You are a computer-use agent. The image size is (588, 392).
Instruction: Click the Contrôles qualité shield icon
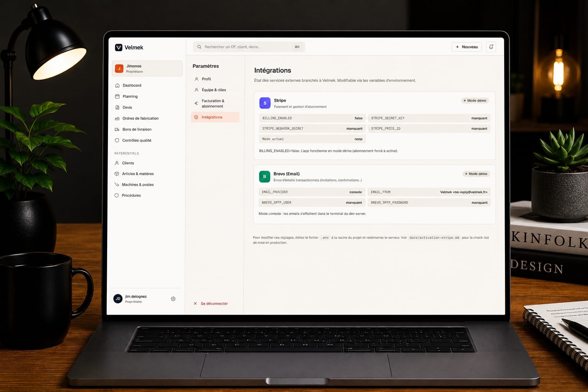click(x=117, y=140)
